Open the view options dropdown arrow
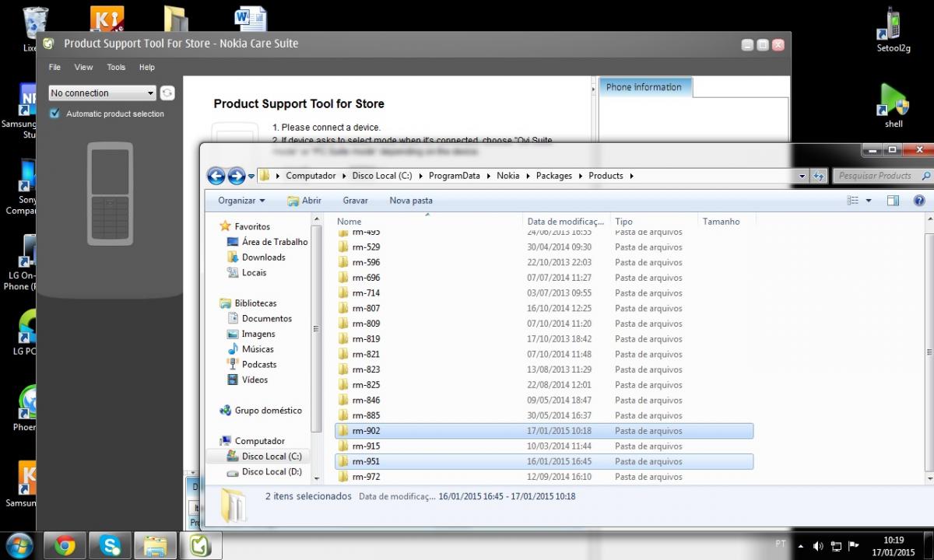This screenshot has width=934, height=560. coord(869,201)
